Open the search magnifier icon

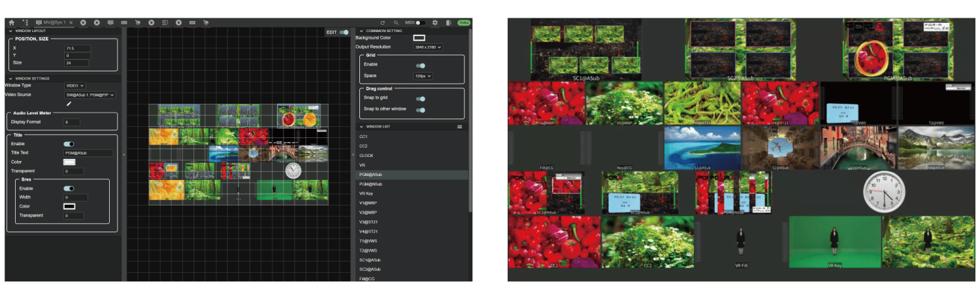pos(396,22)
